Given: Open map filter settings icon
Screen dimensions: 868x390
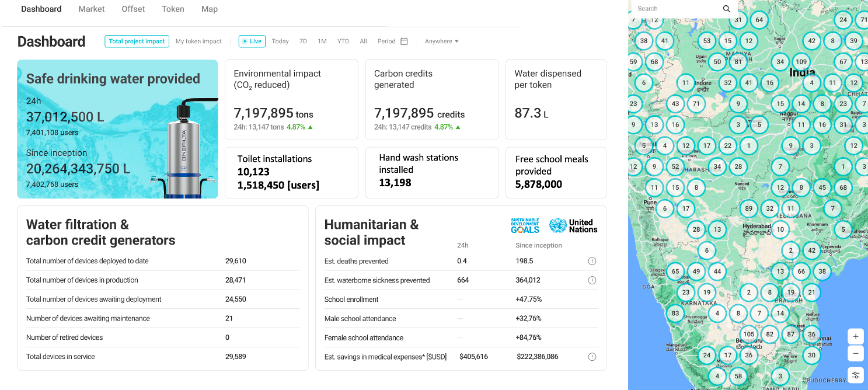Looking at the screenshot, I should pos(855,375).
